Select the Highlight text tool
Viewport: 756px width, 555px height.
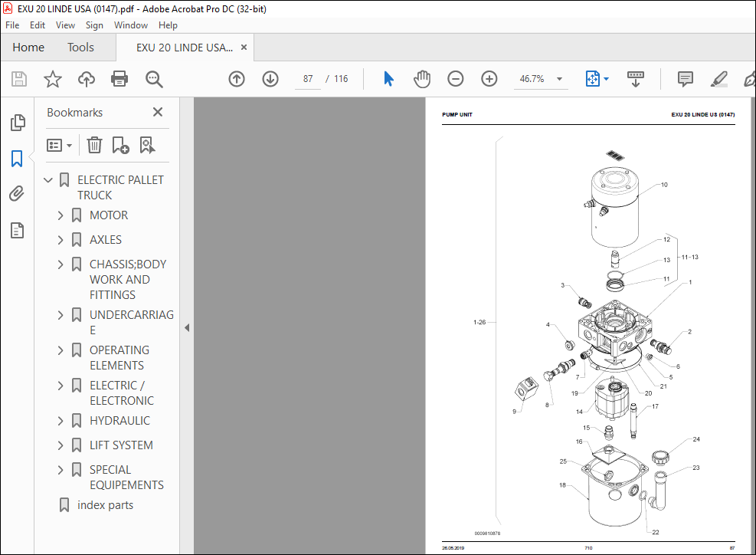click(719, 79)
